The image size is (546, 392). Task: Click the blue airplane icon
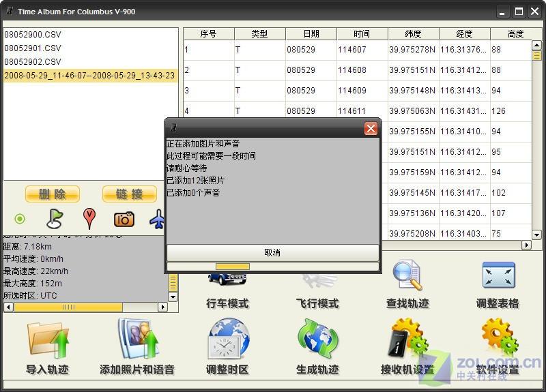click(x=157, y=219)
